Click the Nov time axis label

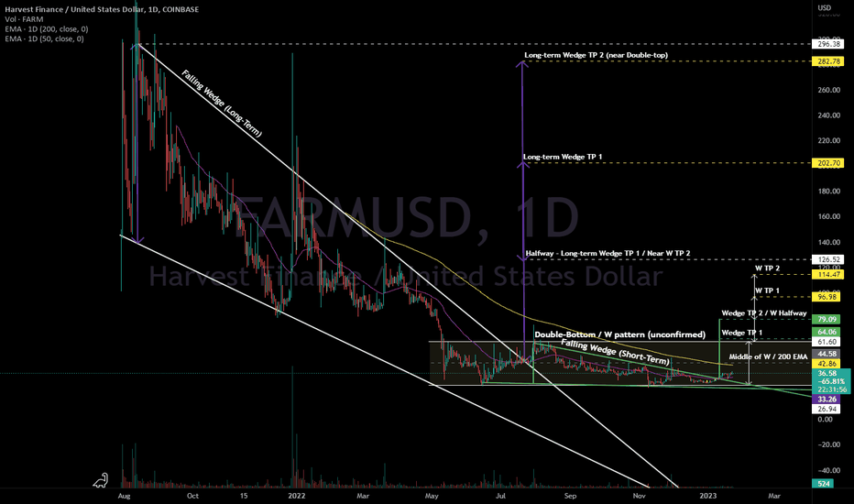[x=640, y=496]
